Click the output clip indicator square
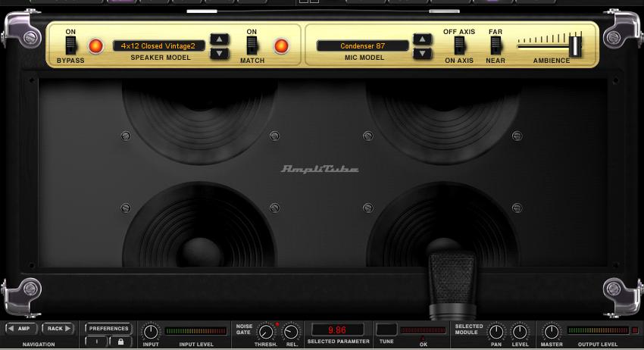This screenshot has height=350, width=644. (x=635, y=330)
